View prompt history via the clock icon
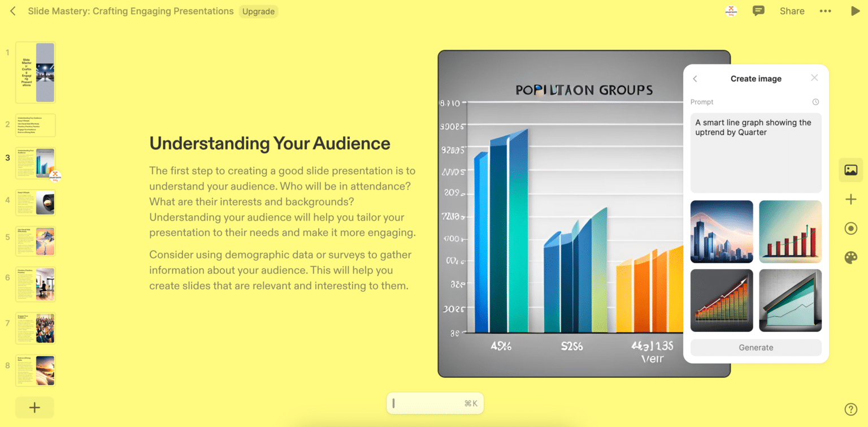This screenshot has width=868, height=427. tap(815, 102)
